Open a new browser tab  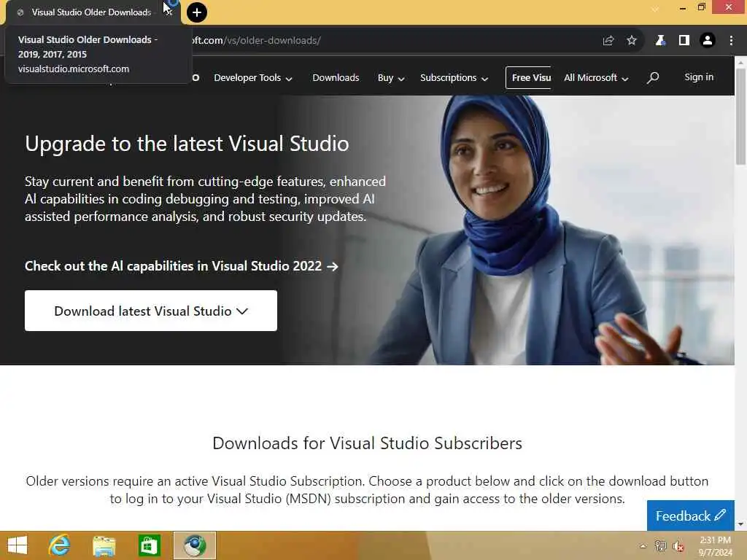(197, 12)
